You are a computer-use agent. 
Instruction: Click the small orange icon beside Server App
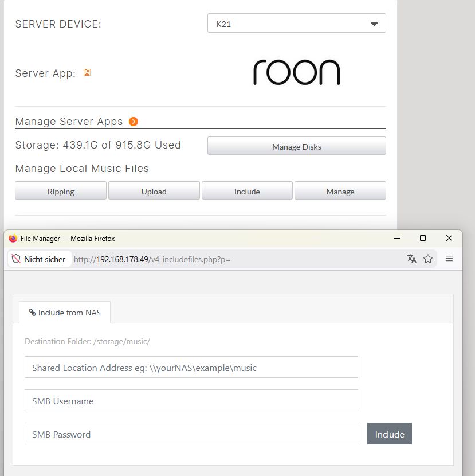pyautogui.click(x=87, y=73)
